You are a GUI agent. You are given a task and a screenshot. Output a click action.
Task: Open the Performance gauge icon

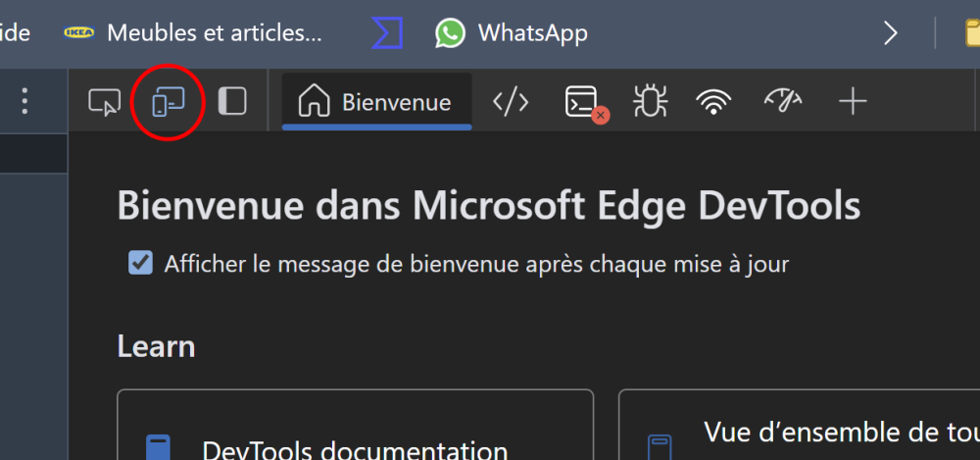pos(783,101)
